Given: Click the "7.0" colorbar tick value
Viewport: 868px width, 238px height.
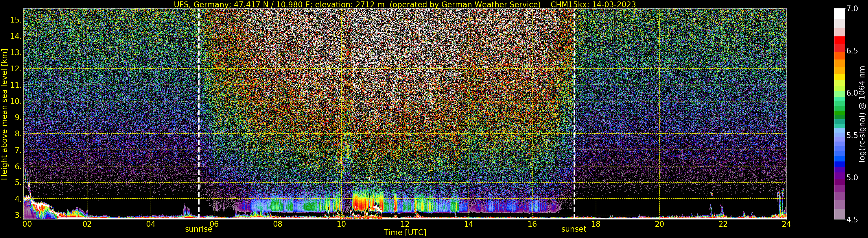Looking at the screenshot, I should pos(852,8).
